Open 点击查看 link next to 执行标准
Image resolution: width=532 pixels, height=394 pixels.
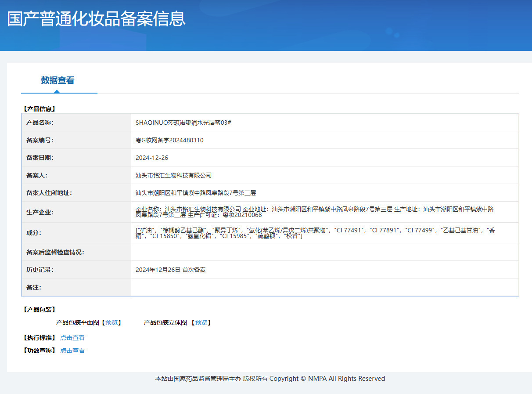click(72, 338)
